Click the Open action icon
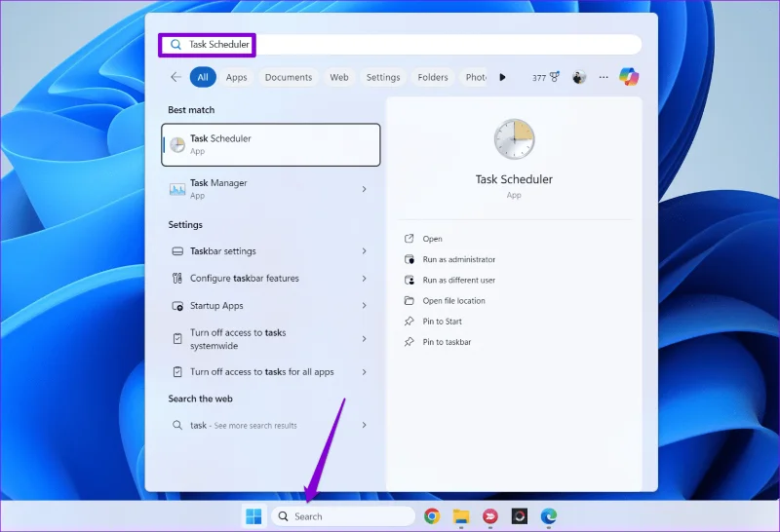The image size is (780, 532). (x=409, y=239)
